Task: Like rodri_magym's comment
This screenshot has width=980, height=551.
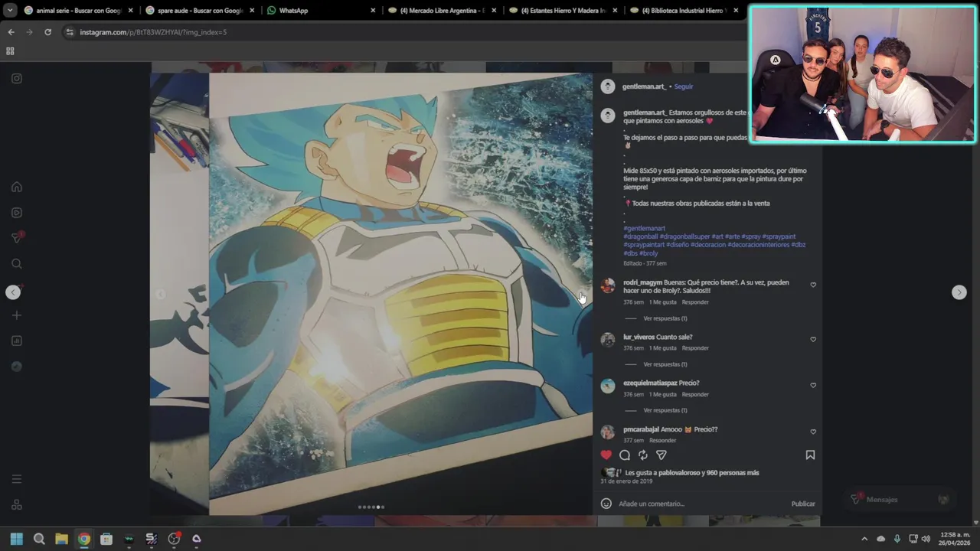Action: coord(813,285)
